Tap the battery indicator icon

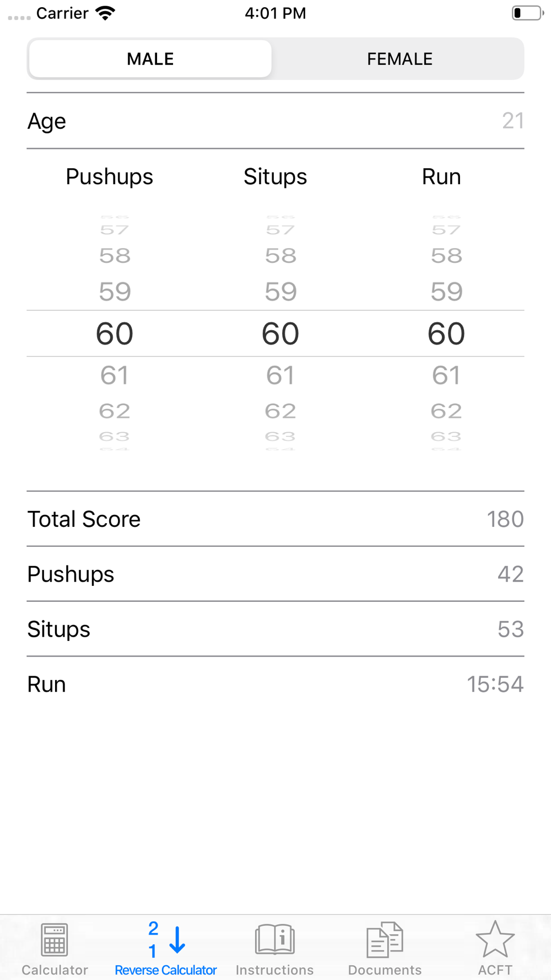[x=527, y=13]
